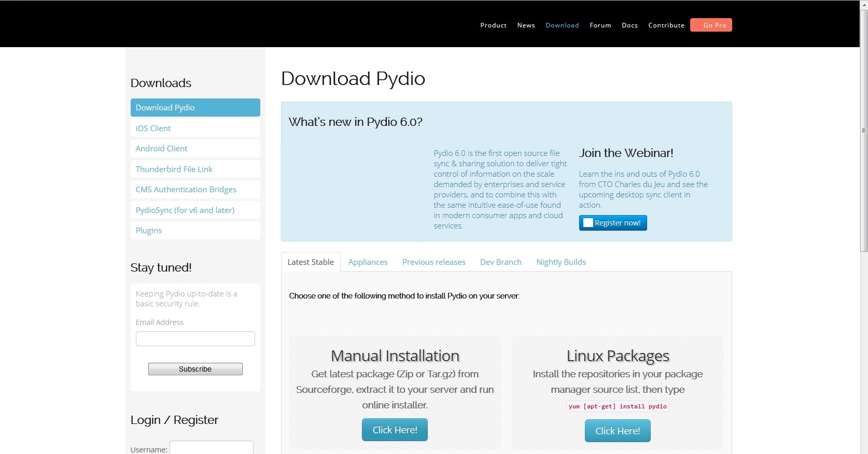Image resolution: width=868 pixels, height=454 pixels.
Task: Open PydioSync (for v6 and later) link
Action: point(195,210)
